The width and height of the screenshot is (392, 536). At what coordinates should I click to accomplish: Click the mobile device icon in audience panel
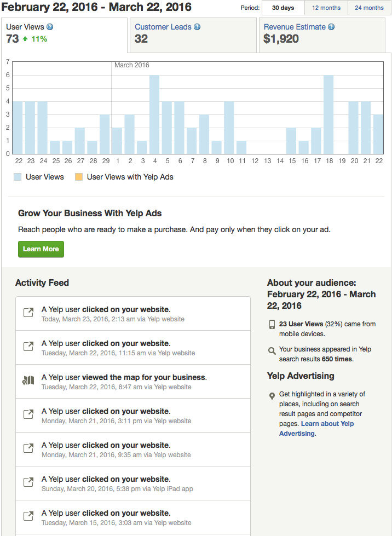point(272,325)
